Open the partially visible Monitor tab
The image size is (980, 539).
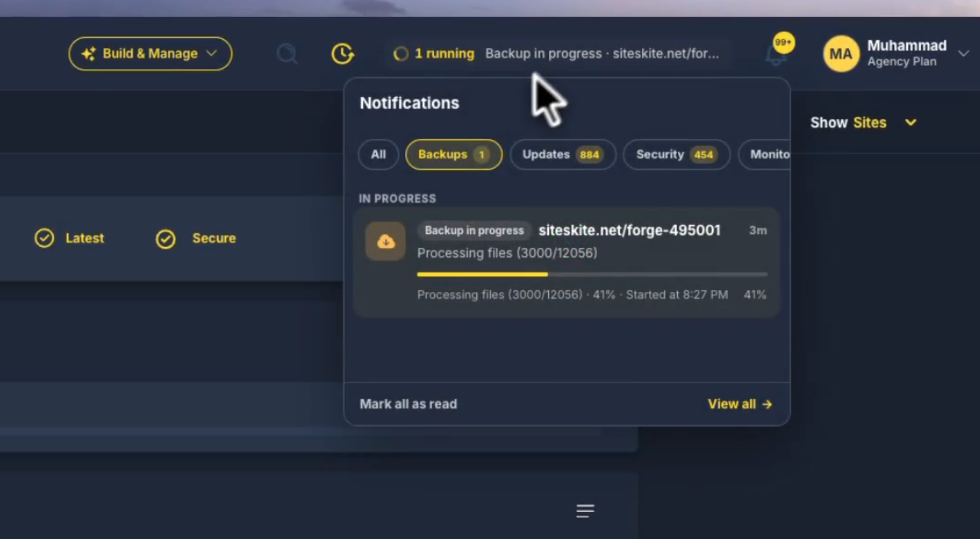click(x=764, y=154)
